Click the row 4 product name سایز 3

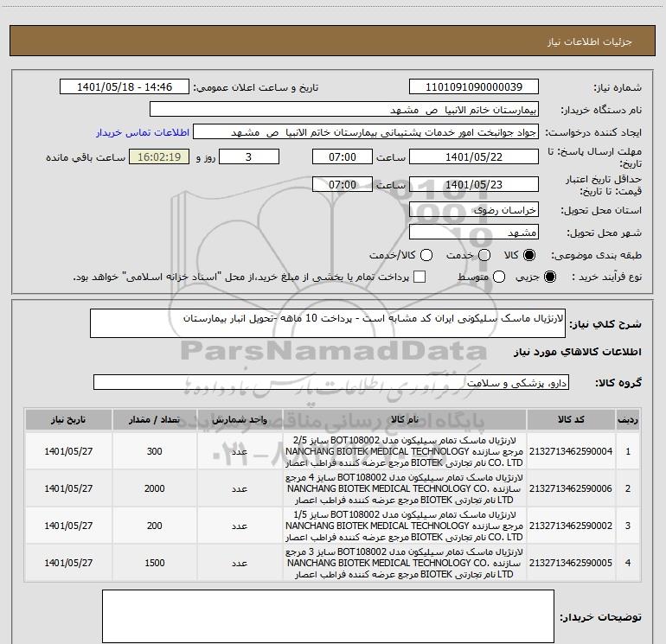click(405, 563)
